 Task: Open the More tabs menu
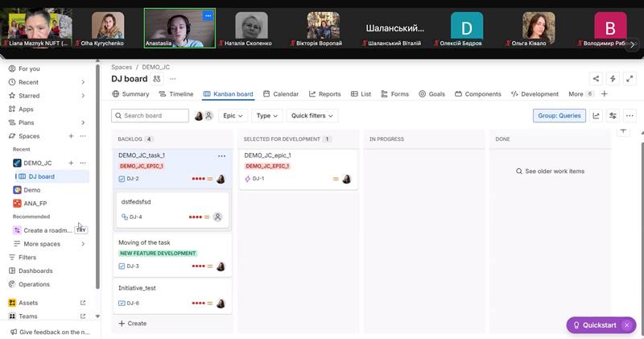580,94
